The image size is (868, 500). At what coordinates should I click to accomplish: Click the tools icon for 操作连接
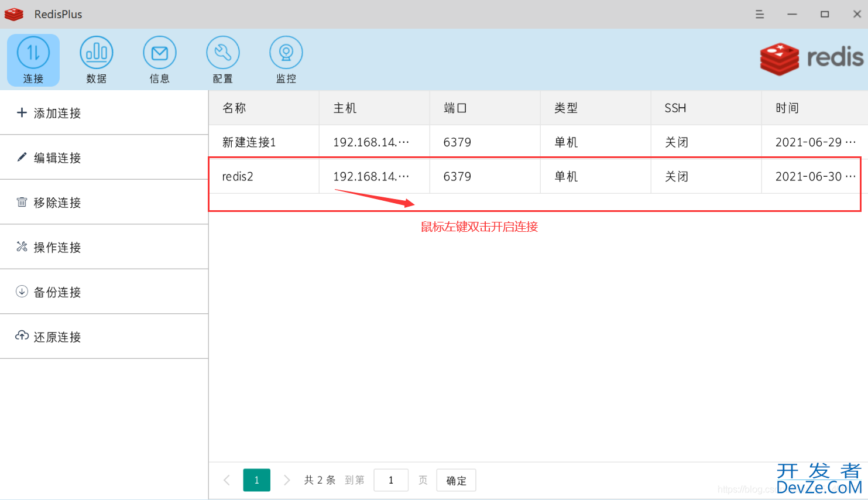[22, 246]
